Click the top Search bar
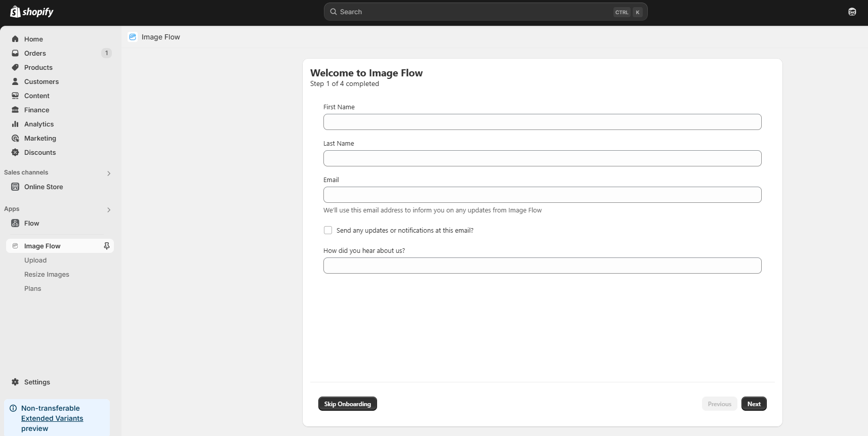The height and width of the screenshot is (436, 868). (486, 12)
